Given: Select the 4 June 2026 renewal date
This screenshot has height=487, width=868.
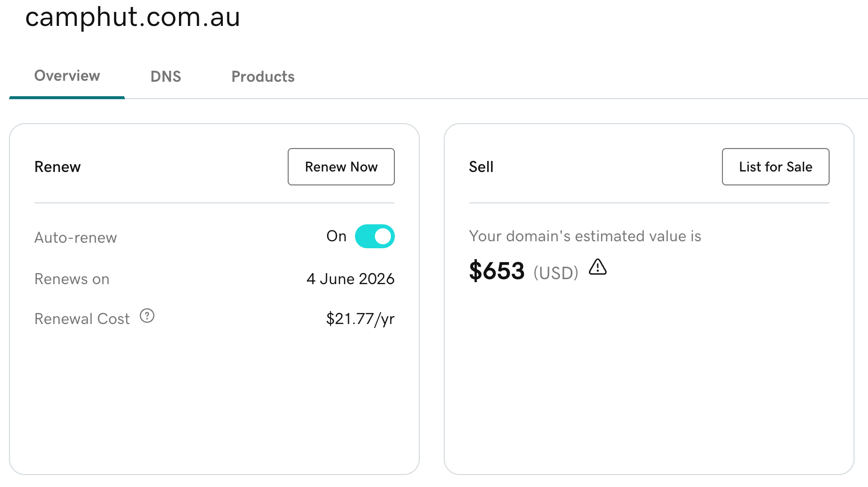Looking at the screenshot, I should click(350, 279).
